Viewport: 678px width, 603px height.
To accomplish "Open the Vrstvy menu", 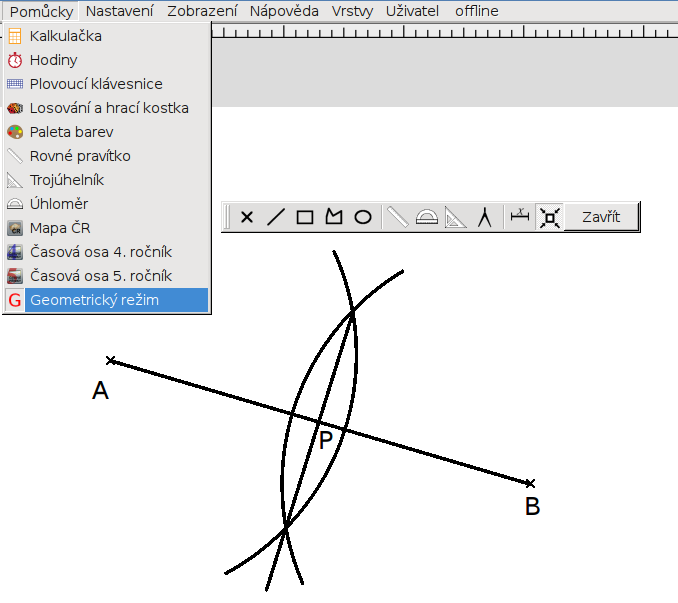I will pos(352,11).
